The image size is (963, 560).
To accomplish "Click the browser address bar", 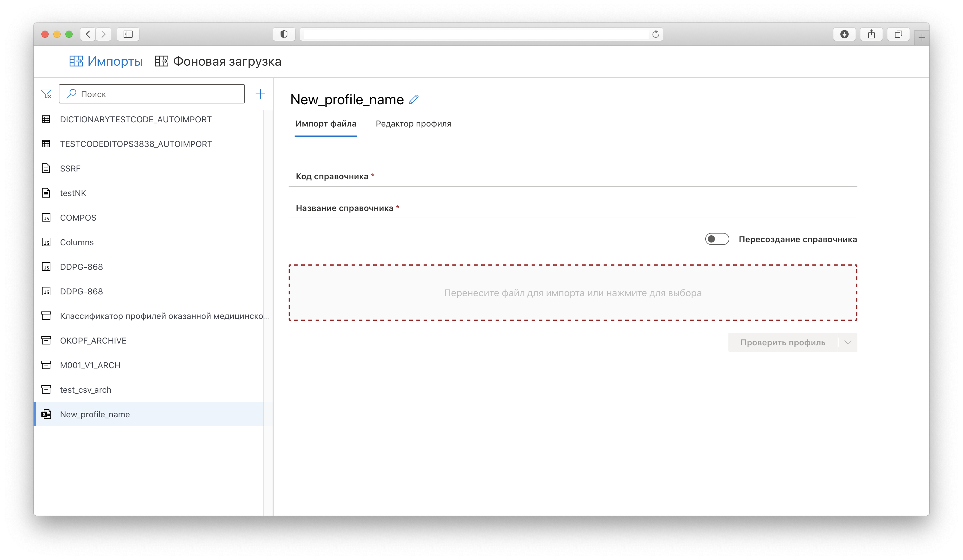I will [x=481, y=34].
